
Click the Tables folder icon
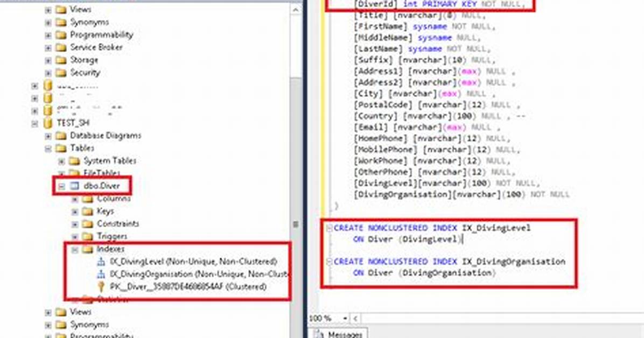click(x=61, y=148)
